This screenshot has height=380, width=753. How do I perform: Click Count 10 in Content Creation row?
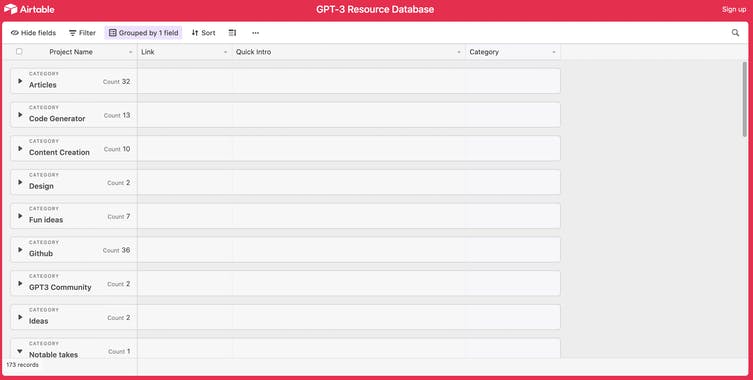tap(117, 149)
